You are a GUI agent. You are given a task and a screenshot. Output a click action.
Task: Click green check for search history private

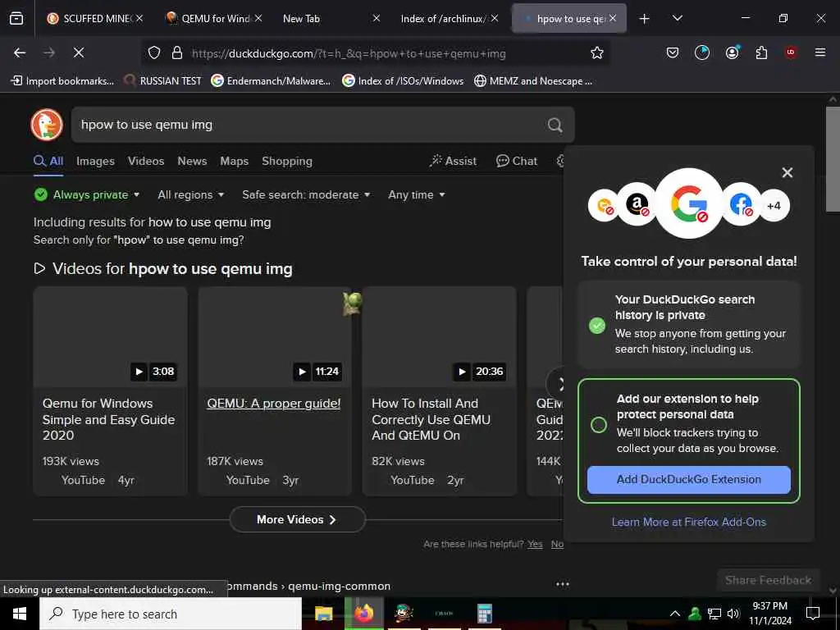click(597, 325)
